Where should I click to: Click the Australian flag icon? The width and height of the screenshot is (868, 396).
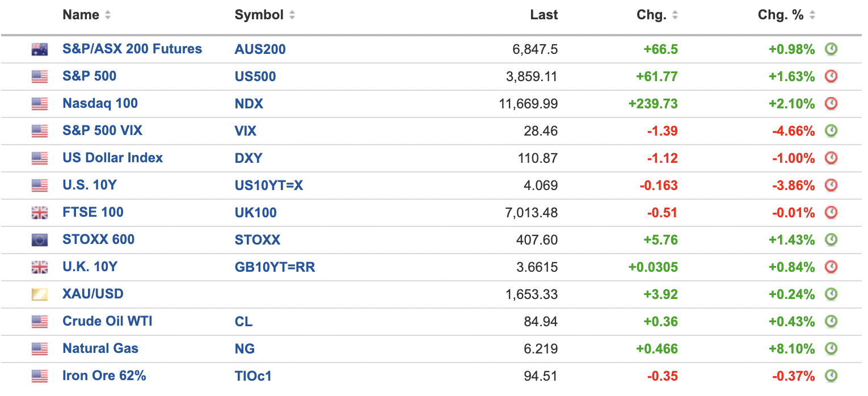40,49
